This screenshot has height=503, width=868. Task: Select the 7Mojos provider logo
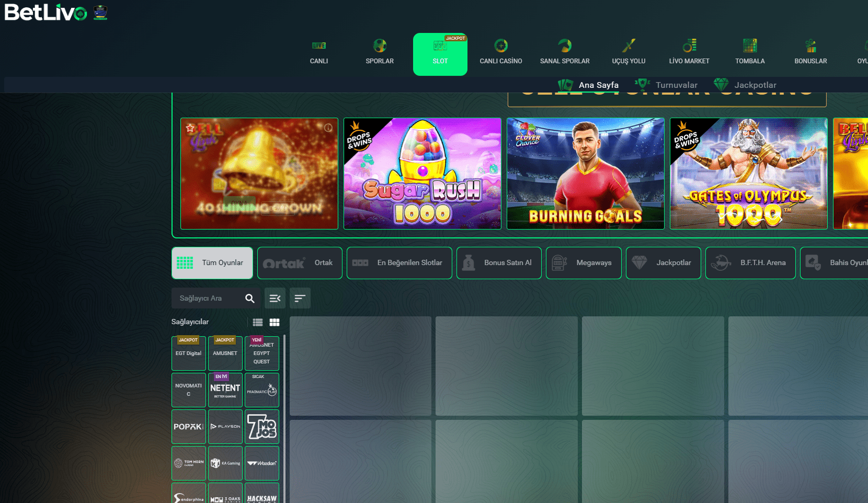262,427
